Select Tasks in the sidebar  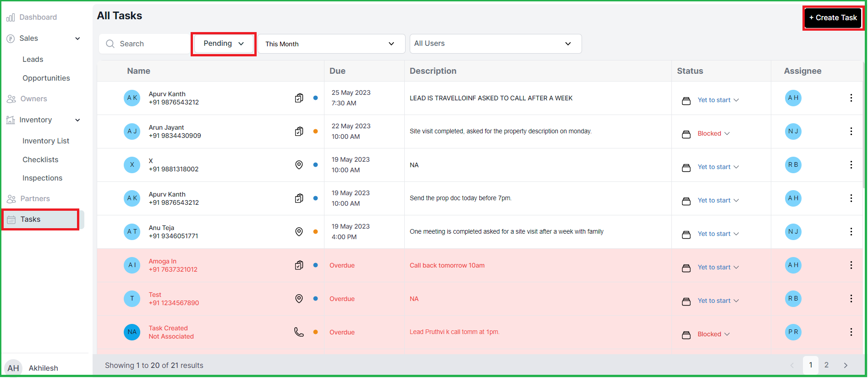tap(41, 219)
